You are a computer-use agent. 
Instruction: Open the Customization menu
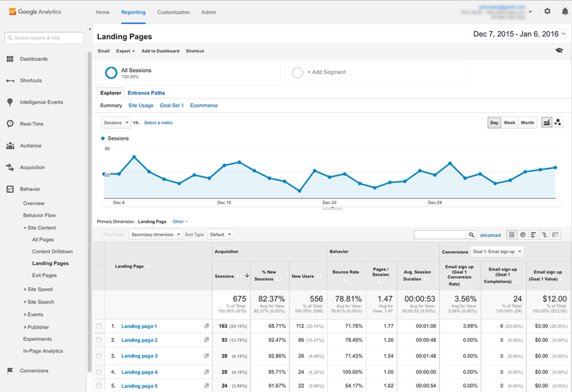[x=173, y=12]
